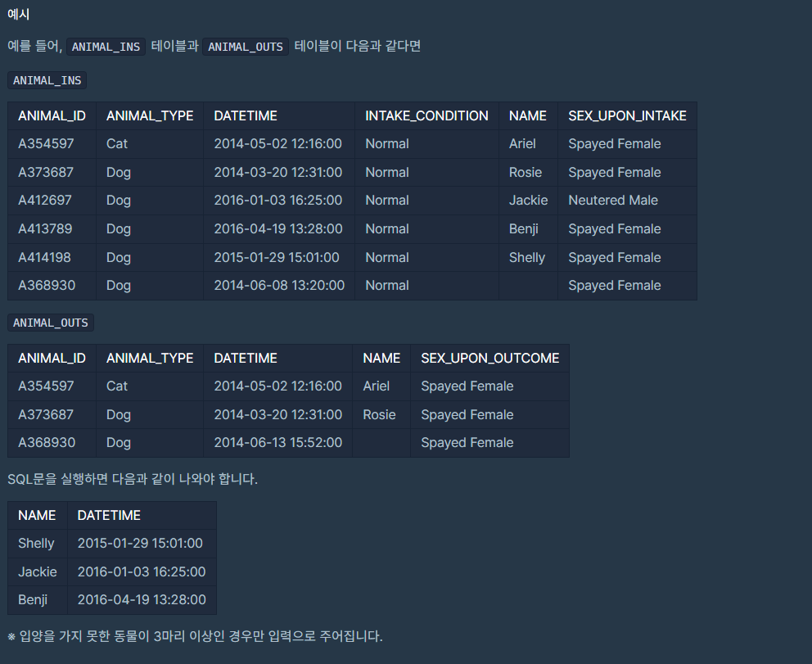This screenshot has width=812, height=664.
Task: Click SEX_UPON_OUTCOME column header
Action: pyautogui.click(x=489, y=359)
